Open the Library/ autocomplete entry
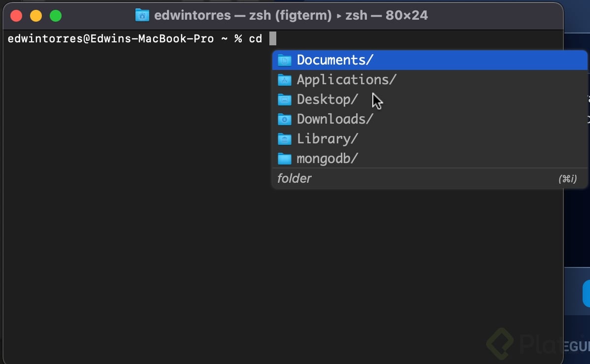 click(x=327, y=139)
